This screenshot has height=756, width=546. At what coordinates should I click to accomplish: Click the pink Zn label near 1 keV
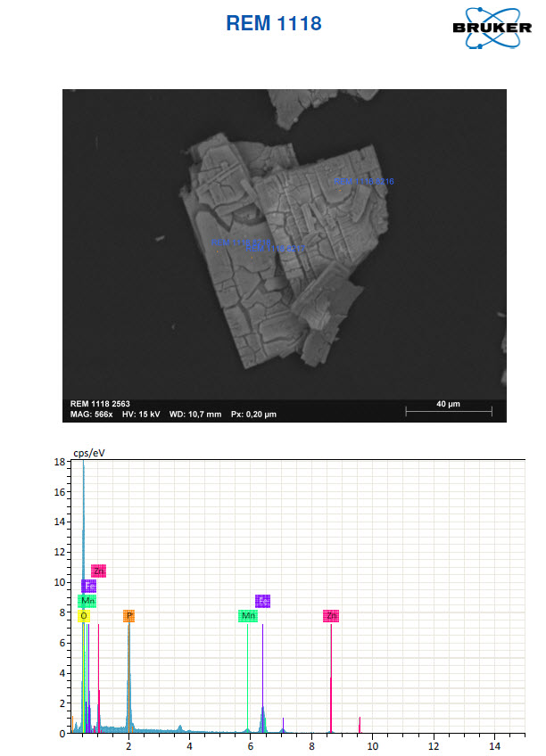click(99, 571)
